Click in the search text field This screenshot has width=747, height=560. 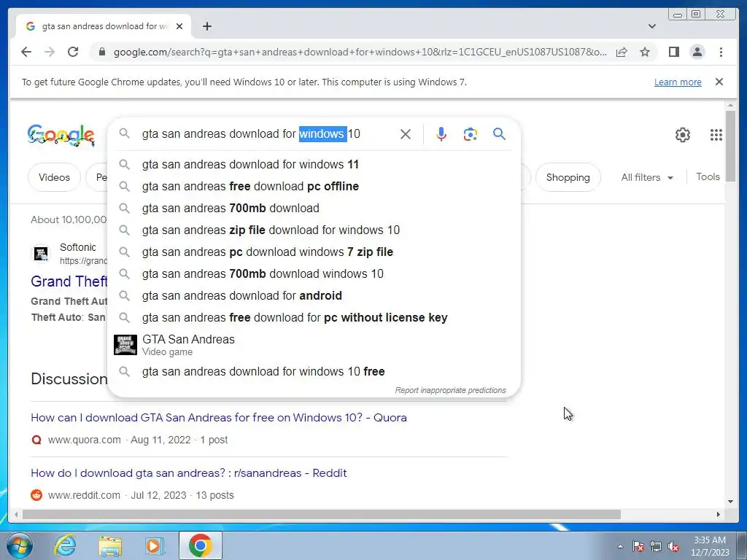tap(267, 134)
